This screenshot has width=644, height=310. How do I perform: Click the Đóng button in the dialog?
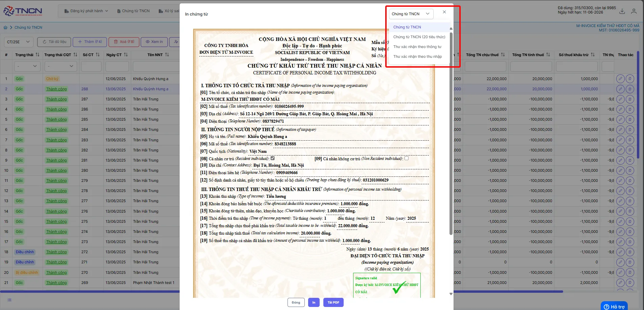click(x=296, y=303)
